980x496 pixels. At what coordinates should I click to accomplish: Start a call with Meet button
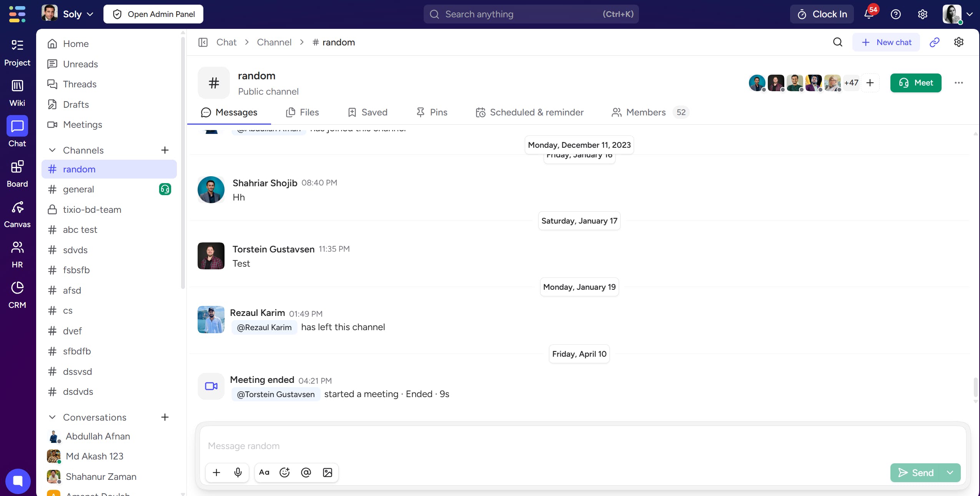pos(916,83)
